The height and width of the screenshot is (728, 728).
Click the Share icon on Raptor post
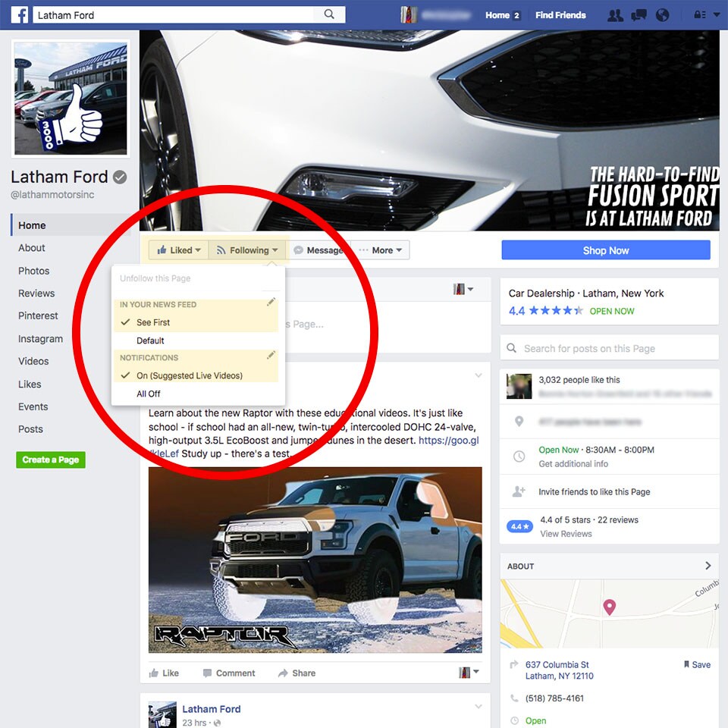[x=283, y=673]
